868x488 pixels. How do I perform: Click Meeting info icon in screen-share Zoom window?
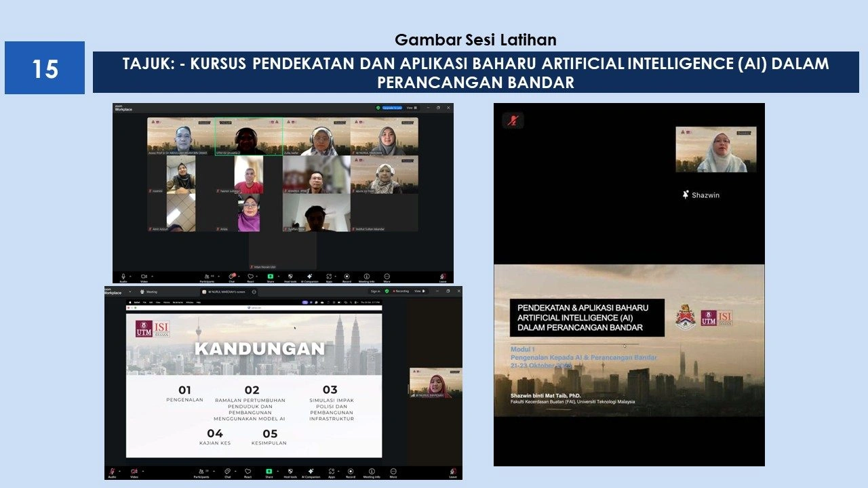(x=371, y=471)
